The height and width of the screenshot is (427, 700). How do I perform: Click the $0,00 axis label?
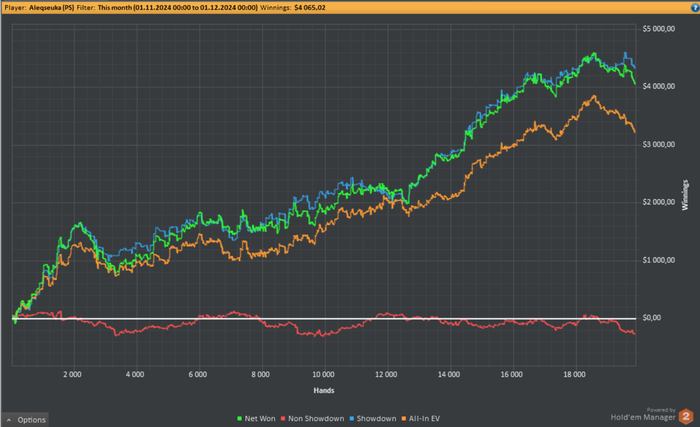tap(651, 318)
